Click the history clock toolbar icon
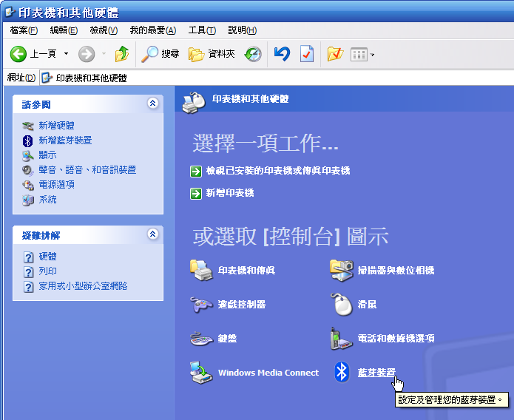Viewport: 514px width, 420px height. pos(253,54)
